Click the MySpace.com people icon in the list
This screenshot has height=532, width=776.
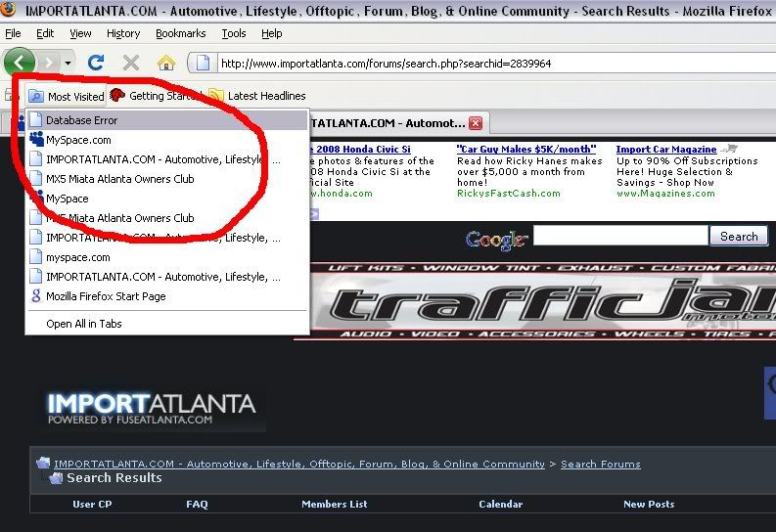pos(36,140)
